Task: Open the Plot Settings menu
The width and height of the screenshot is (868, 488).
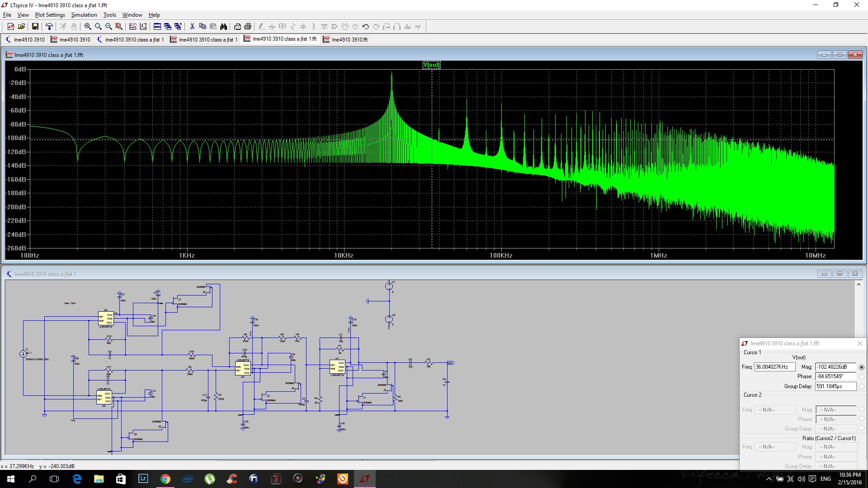Action: 50,15
